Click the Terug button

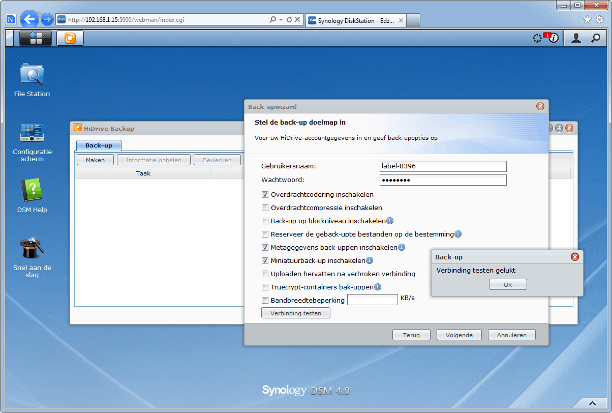tap(411, 335)
